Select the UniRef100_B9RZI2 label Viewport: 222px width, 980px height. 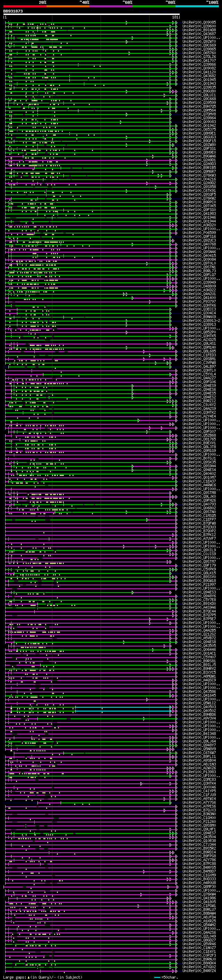pyautogui.click(x=199, y=401)
